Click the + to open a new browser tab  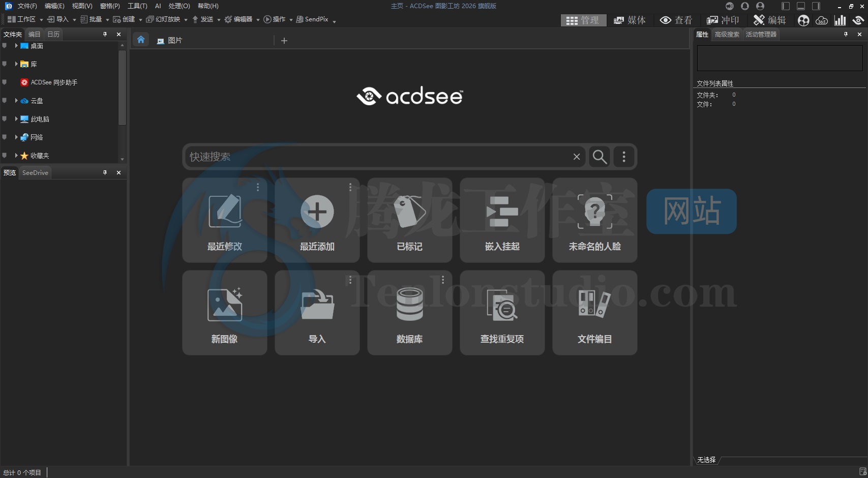click(284, 41)
